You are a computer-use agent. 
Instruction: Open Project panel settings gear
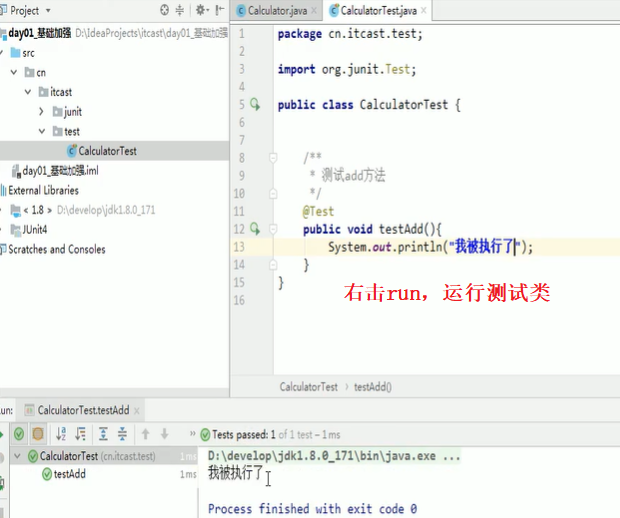click(201, 10)
